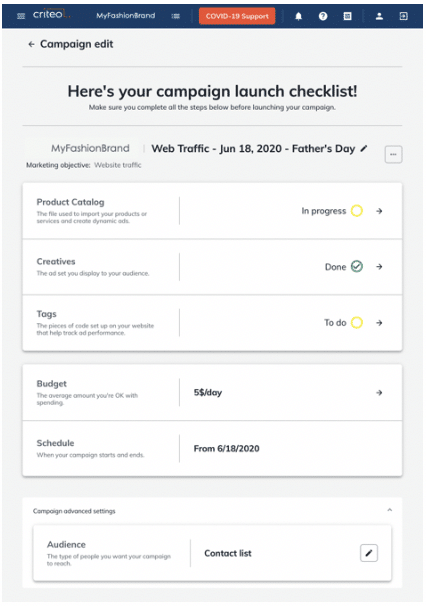Screen dimensions: 426x606
Task: Open the three-dot campaign options menu
Action: tap(393, 154)
